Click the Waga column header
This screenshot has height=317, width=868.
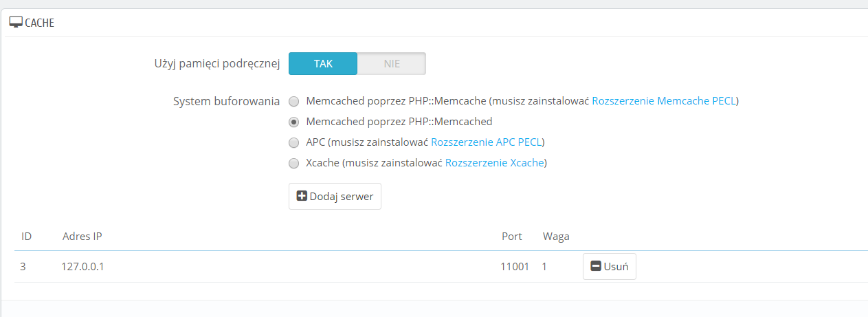coord(555,237)
